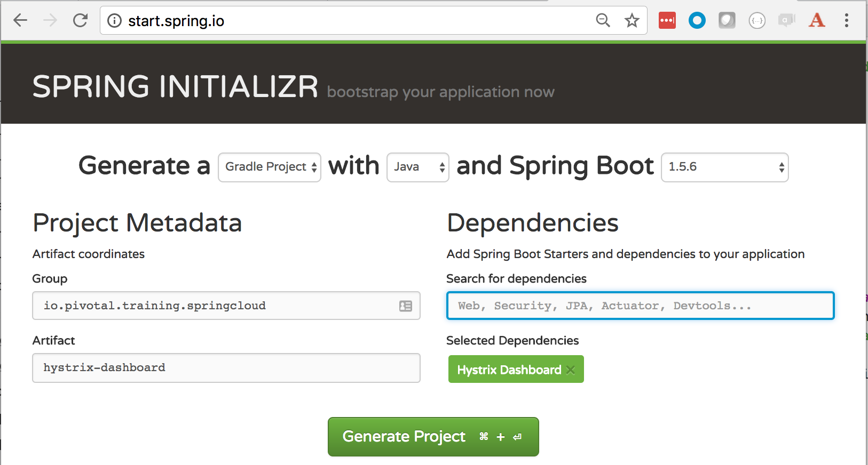This screenshot has height=465, width=868.
Task: Open the Gradle Project type dropdown
Action: coord(270,167)
